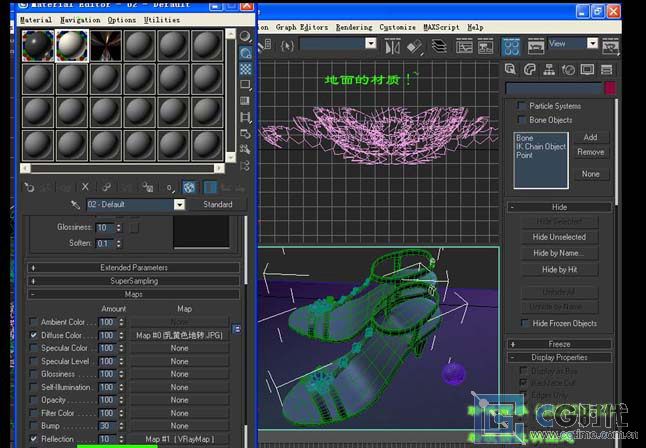Click the Hide Unselected button
Viewport: 646px width, 448px height.
[x=559, y=237]
